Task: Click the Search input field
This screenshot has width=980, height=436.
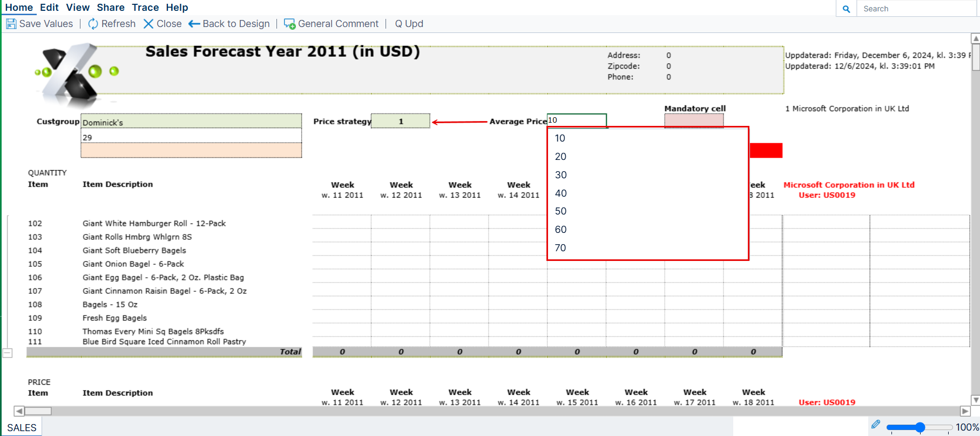Action: 916,9
